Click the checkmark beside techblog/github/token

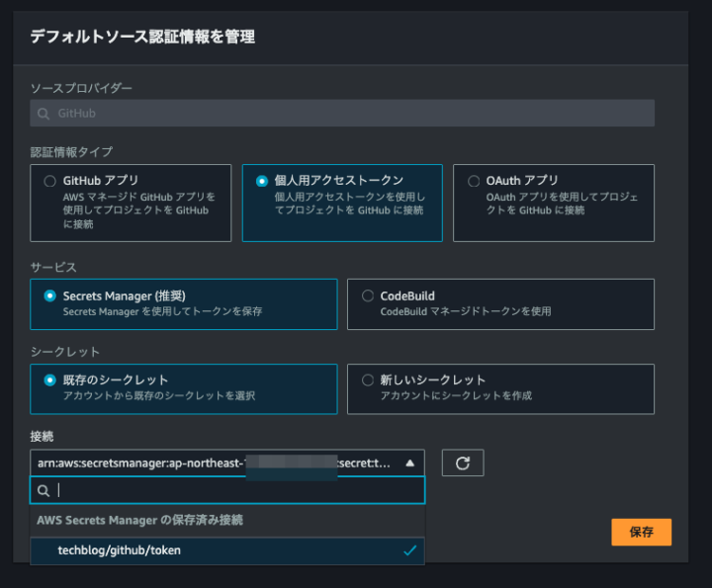409,550
